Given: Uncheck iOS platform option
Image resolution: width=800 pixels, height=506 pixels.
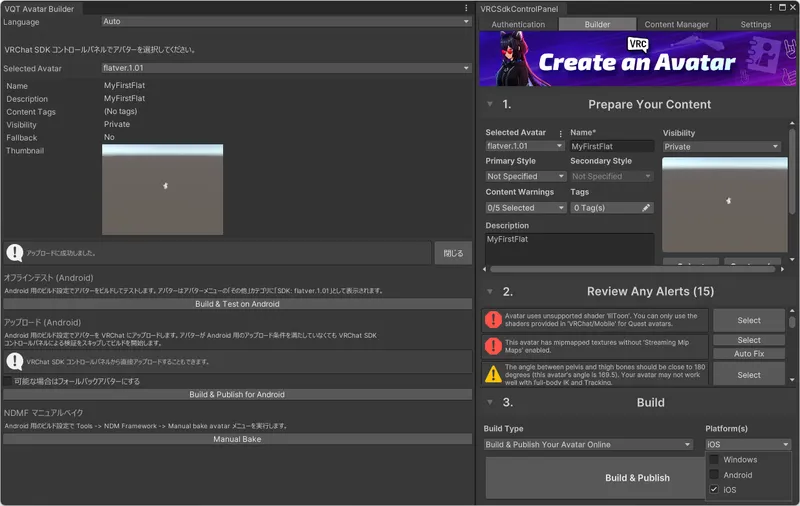Looking at the screenshot, I should click(714, 490).
